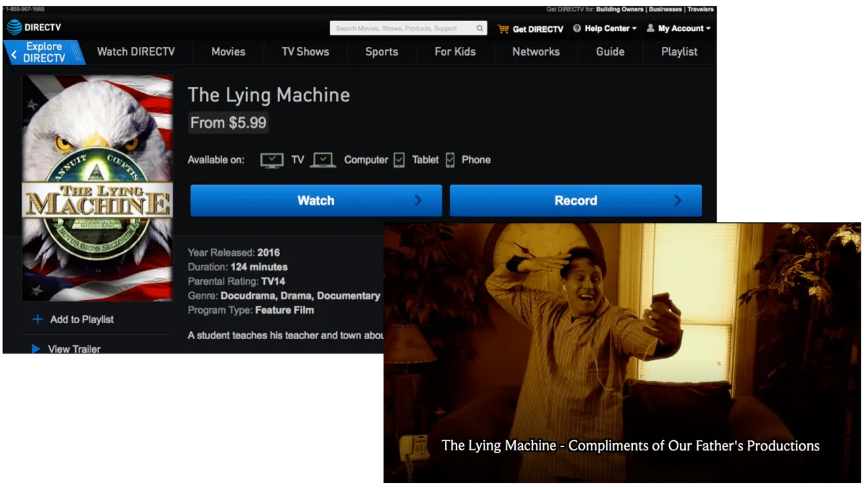Viewport: 868px width, 488px height.
Task: Click the My Account person icon
Action: coord(650,28)
